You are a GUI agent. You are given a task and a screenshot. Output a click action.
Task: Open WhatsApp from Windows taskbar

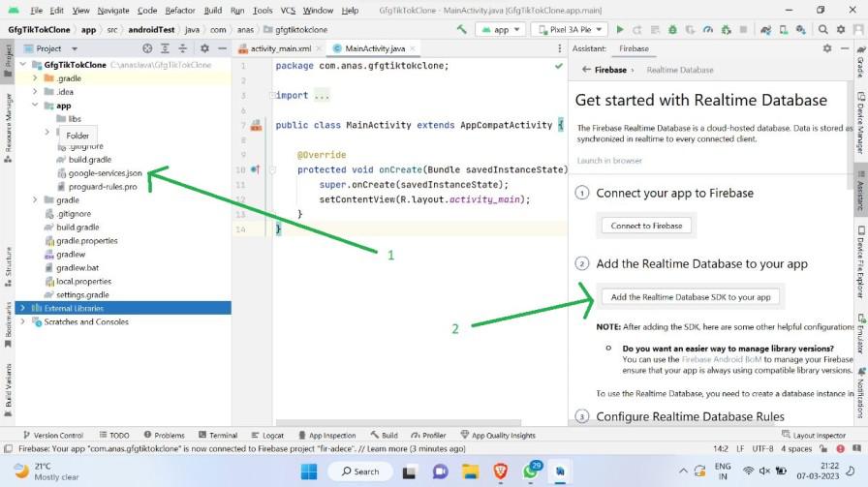530,472
